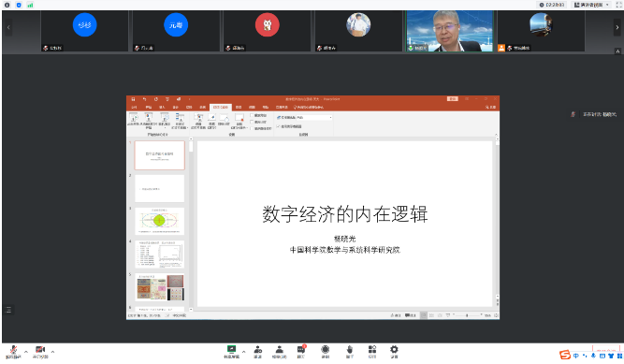Screen dimensions: 624x364
Task: Unmute the microphone in meeting toolbar
Action: tap(13, 351)
